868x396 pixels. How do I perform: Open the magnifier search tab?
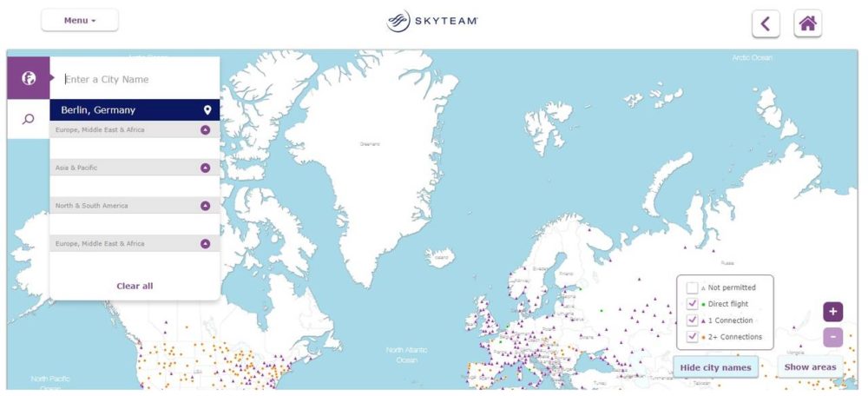[x=29, y=119]
